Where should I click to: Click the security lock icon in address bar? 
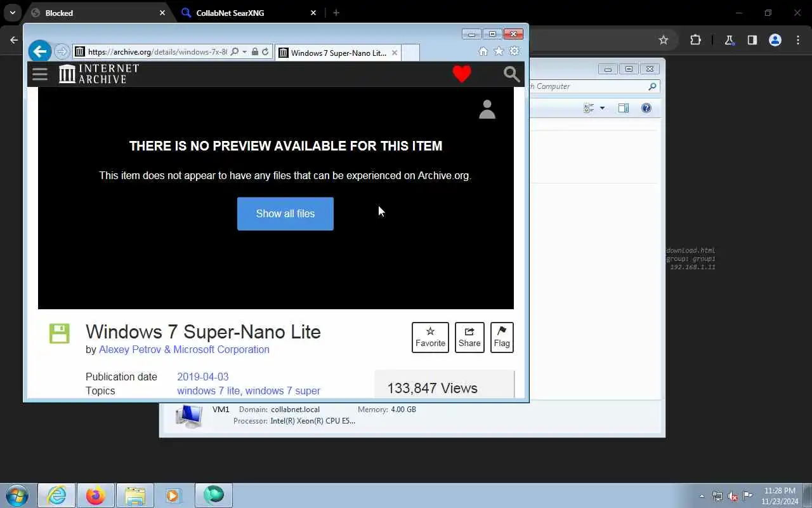(254, 52)
